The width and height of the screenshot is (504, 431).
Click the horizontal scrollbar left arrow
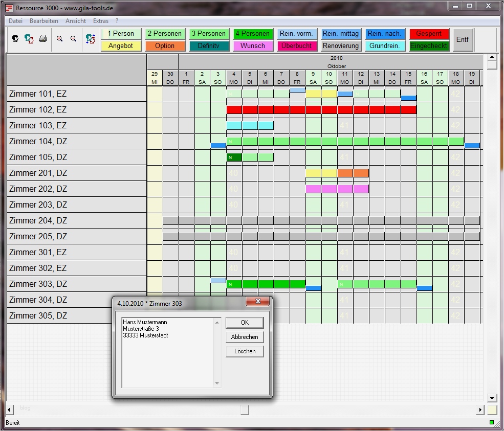coord(9,410)
